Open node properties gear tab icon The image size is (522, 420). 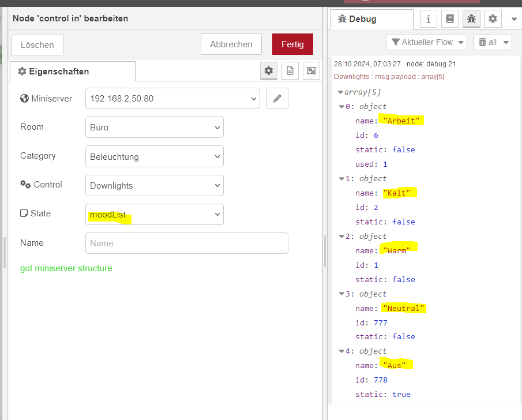click(268, 71)
